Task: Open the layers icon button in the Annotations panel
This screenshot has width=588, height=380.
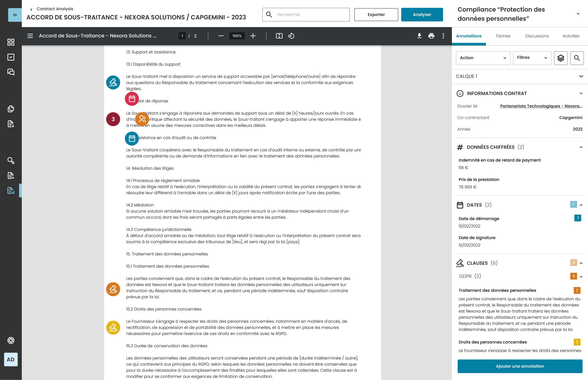Action: coord(561,58)
